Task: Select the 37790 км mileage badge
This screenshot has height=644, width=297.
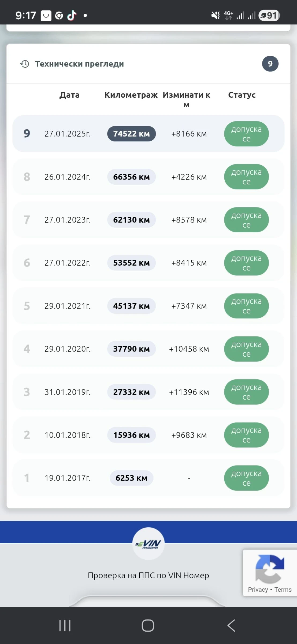Action: click(x=131, y=349)
